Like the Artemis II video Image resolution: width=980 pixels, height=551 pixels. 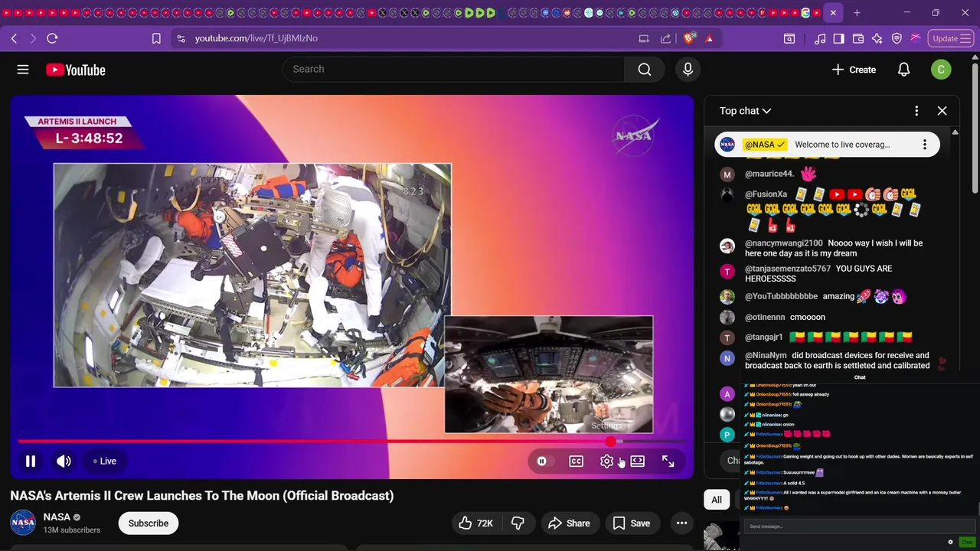pyautogui.click(x=475, y=523)
